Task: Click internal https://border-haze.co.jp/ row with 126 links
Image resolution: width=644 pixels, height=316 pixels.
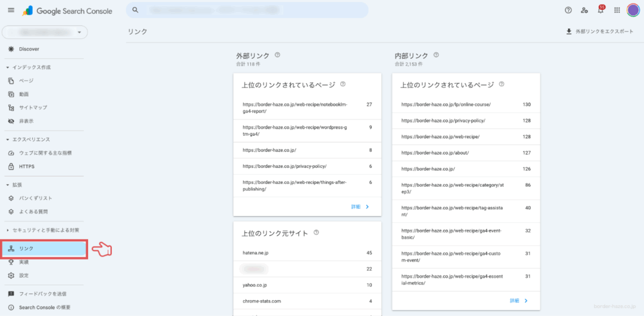Action: coord(466,169)
